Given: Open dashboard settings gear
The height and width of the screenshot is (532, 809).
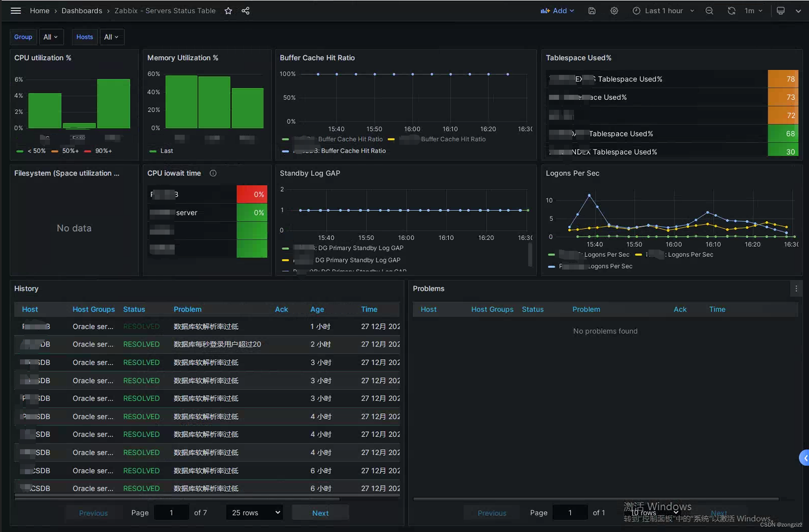Looking at the screenshot, I should (x=614, y=11).
